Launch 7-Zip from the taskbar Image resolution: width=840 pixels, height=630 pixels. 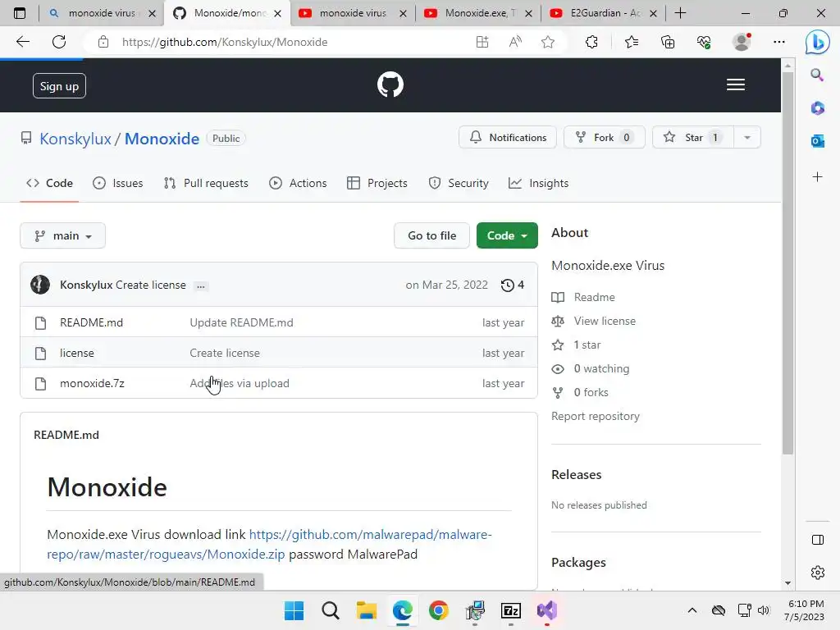point(510,610)
